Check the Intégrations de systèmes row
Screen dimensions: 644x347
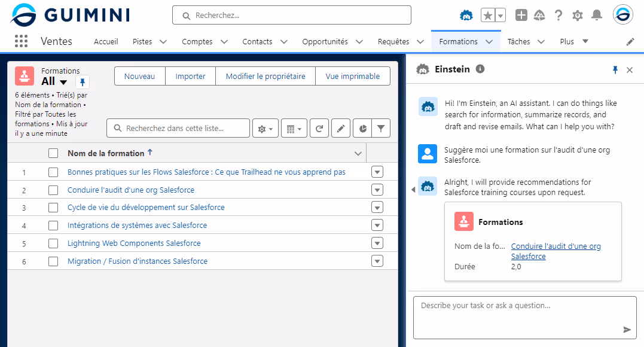click(x=53, y=226)
